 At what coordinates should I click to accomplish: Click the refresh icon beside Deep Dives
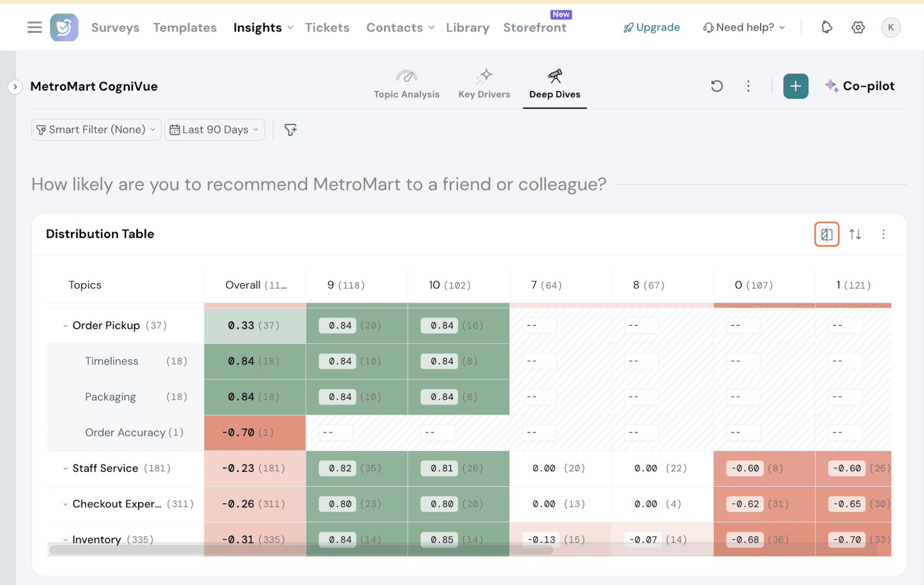[x=717, y=86]
